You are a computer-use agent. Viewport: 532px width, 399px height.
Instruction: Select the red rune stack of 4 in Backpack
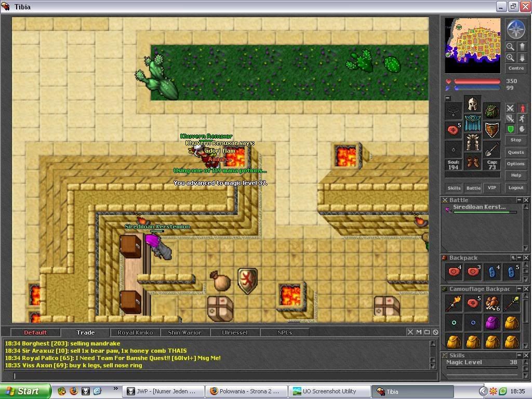point(454,272)
